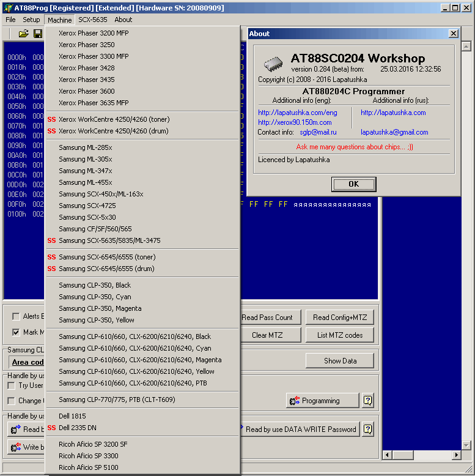
Task: Click the lapatushka@gmail.com email link
Action: [394, 132]
